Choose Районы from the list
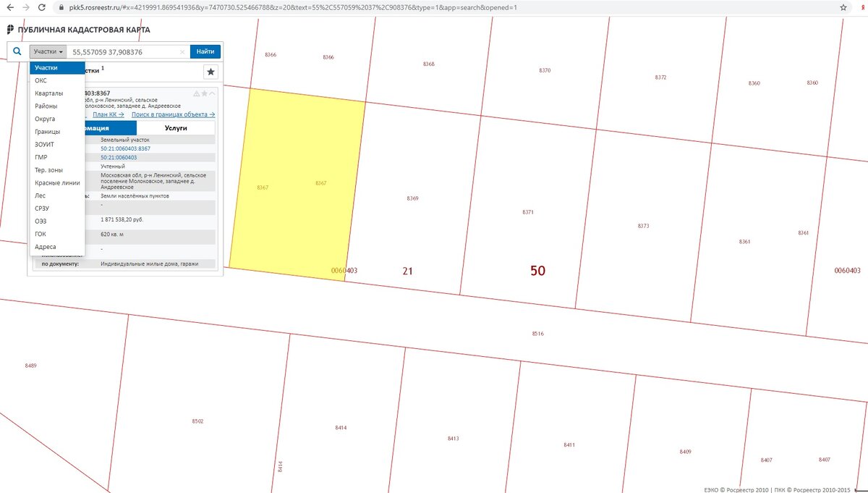The width and height of the screenshot is (868, 493). coord(57,106)
